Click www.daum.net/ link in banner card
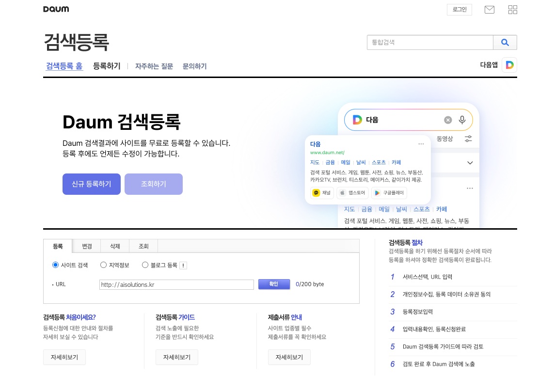 (327, 153)
